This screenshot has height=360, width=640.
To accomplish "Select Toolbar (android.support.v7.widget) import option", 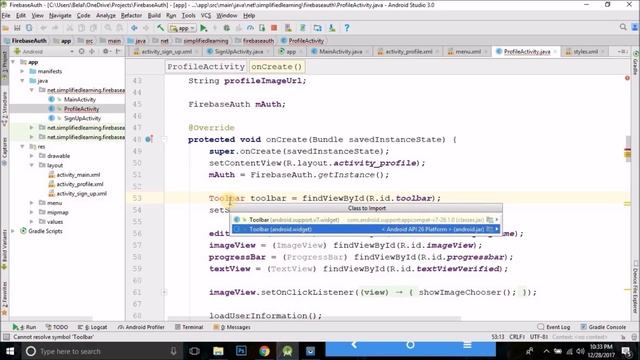I will [366, 220].
